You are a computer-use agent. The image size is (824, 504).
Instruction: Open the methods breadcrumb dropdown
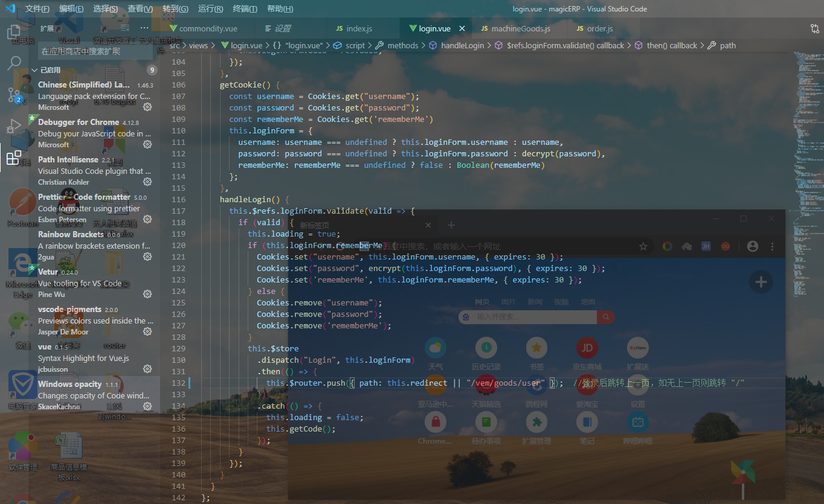click(x=402, y=45)
